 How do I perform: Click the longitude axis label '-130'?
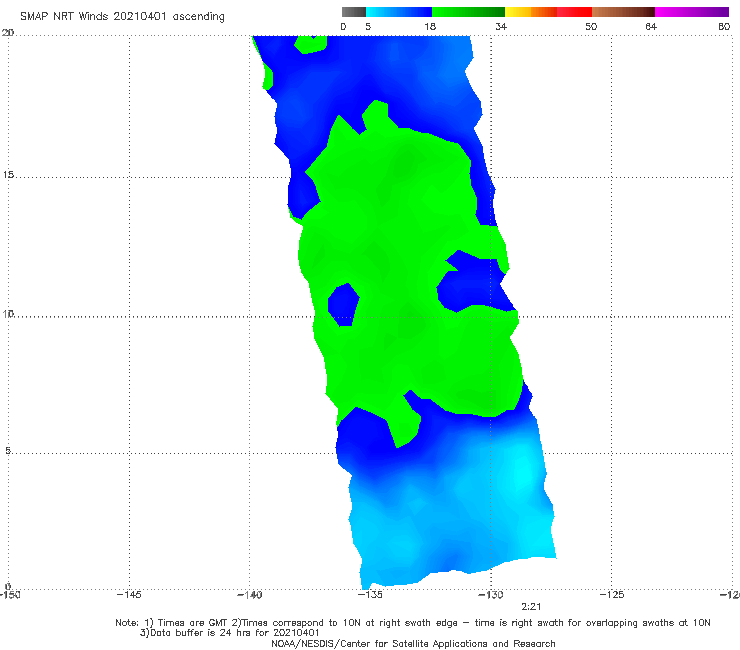click(491, 595)
